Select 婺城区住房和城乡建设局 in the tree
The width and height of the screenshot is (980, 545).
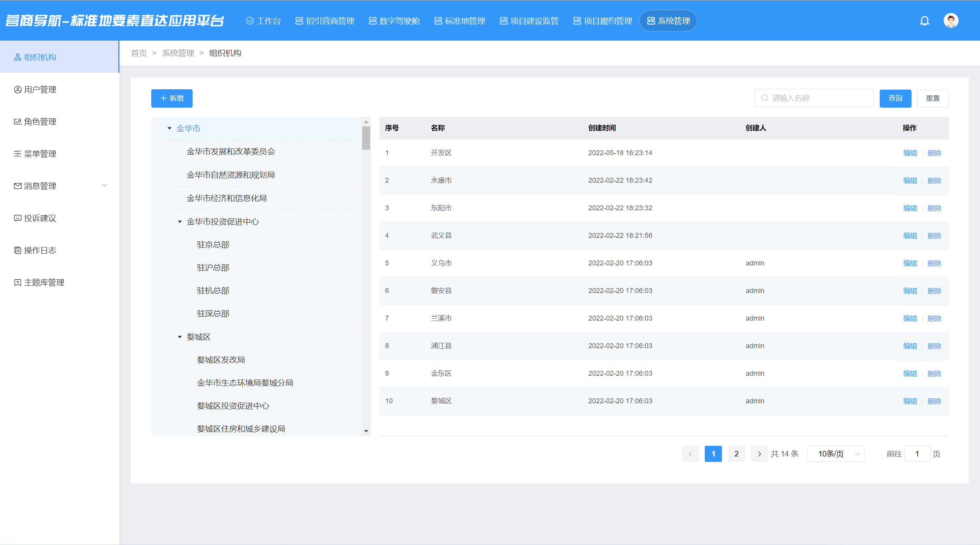241,429
